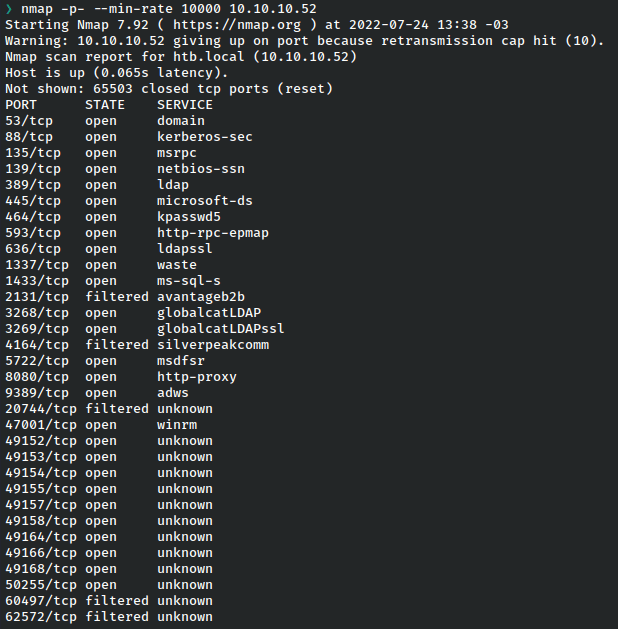Image resolution: width=618 pixels, height=629 pixels.
Task: Click the microsoft-ds service name
Action: click(205, 201)
